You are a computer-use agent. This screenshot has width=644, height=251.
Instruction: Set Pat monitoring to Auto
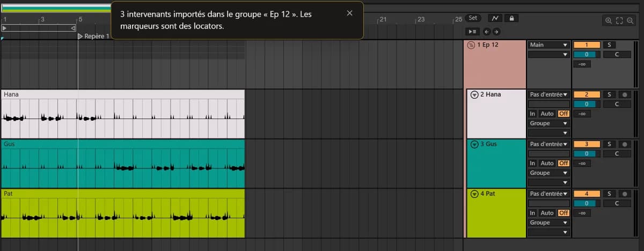point(547,213)
